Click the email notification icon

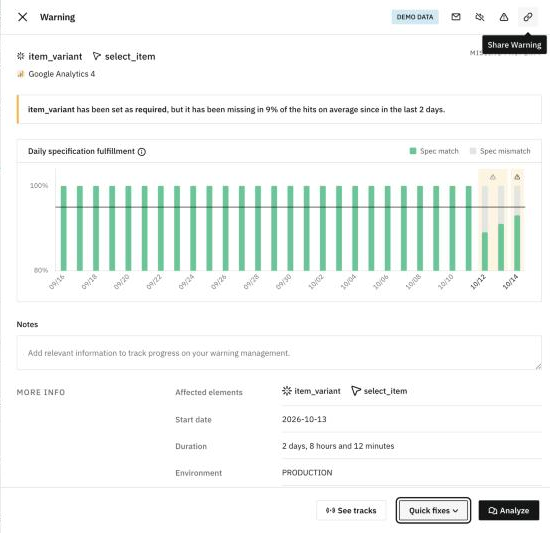coord(456,17)
